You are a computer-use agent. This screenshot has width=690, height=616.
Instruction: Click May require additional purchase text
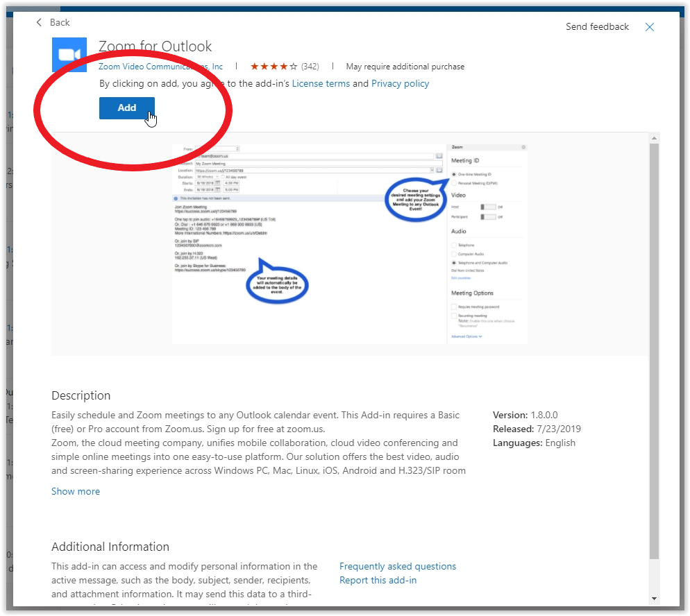405,67
